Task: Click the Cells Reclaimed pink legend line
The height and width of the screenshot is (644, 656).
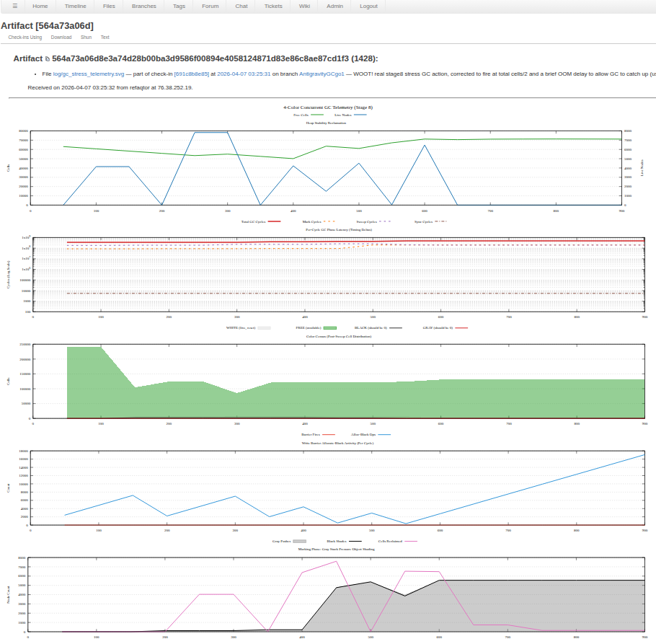Action: [x=411, y=540]
